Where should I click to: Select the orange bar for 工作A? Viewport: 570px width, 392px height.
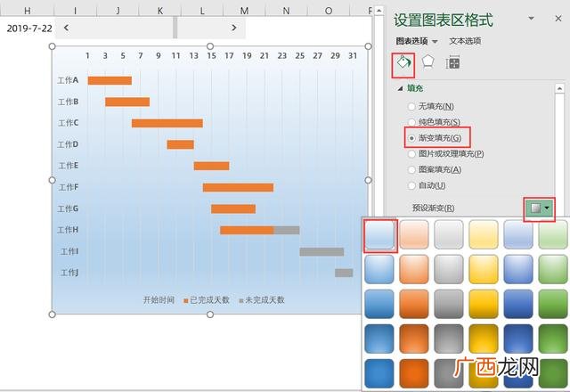(110, 80)
